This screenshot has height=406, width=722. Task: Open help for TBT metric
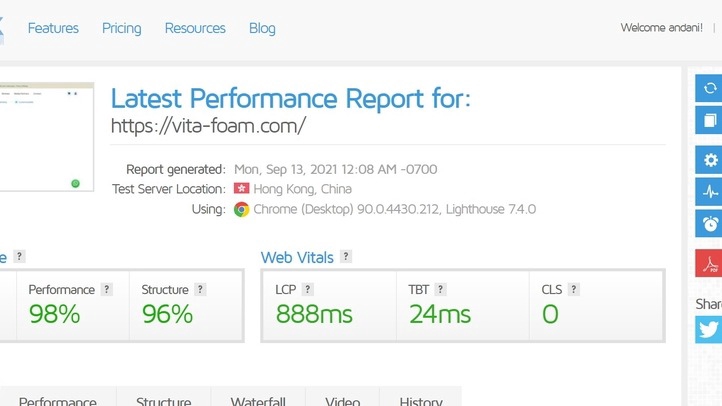(x=440, y=289)
